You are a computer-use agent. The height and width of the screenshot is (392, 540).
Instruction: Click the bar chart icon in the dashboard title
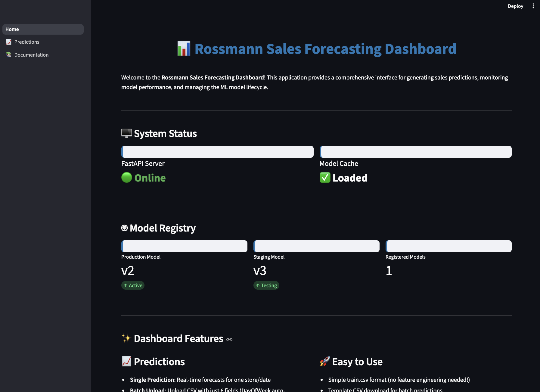(184, 48)
